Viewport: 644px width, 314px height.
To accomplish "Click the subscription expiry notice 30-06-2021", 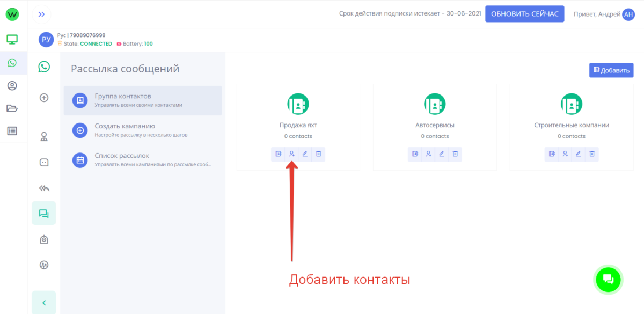I will (x=410, y=14).
